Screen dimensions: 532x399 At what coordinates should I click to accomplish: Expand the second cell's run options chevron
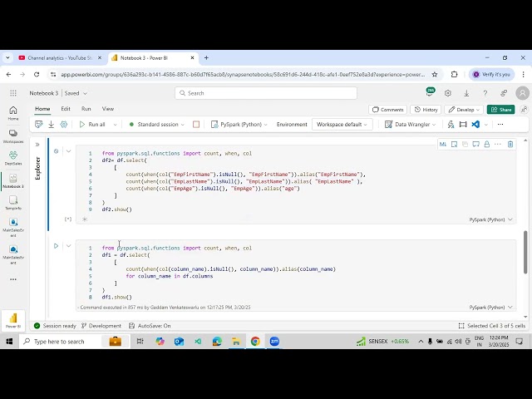68,246
